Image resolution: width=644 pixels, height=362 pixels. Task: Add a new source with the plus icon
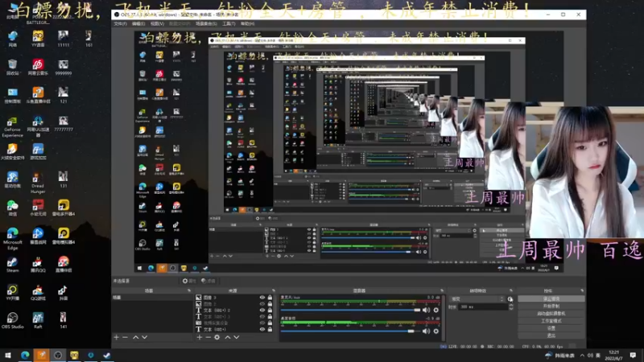(199, 337)
